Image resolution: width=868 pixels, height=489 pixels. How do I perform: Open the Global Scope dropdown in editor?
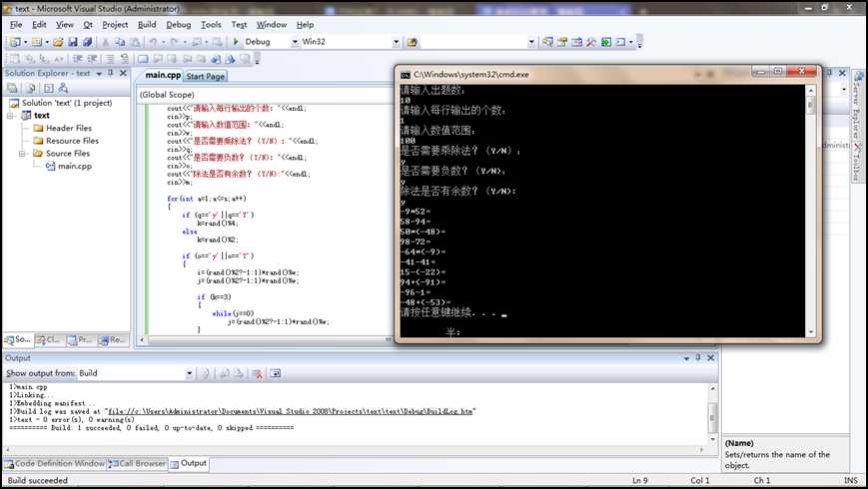pyautogui.click(x=264, y=95)
